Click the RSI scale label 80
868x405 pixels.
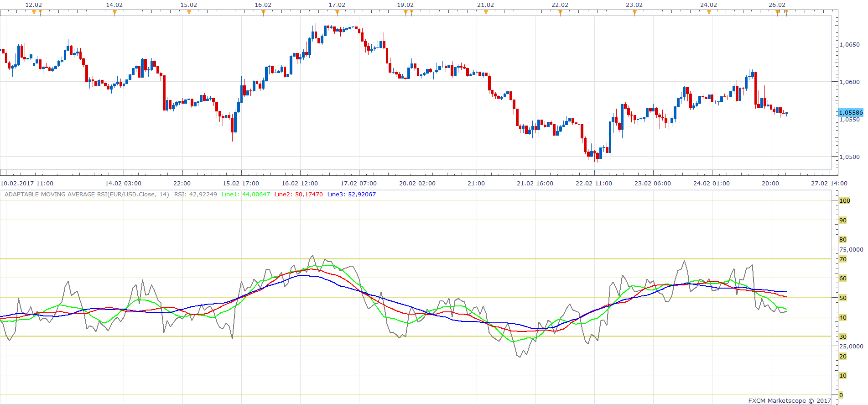click(843, 239)
